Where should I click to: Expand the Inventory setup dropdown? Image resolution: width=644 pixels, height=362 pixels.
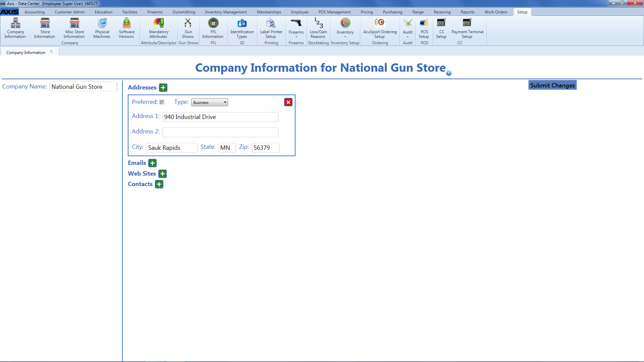point(345,28)
